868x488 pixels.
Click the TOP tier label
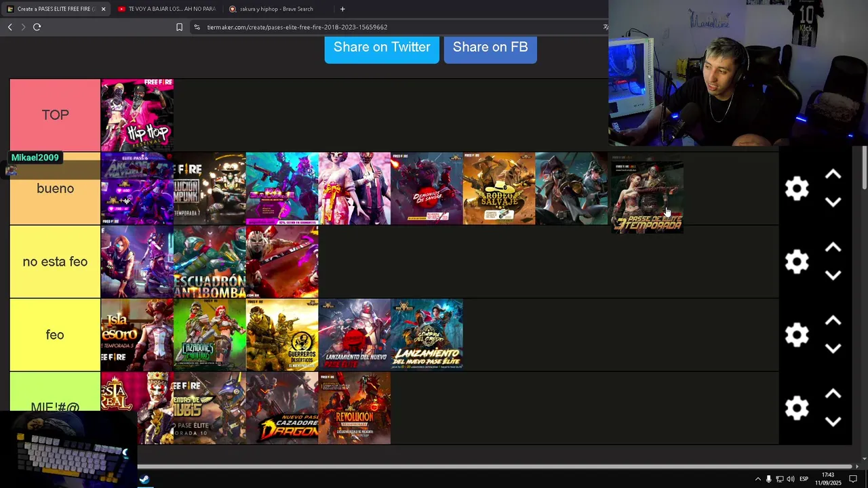[55, 115]
